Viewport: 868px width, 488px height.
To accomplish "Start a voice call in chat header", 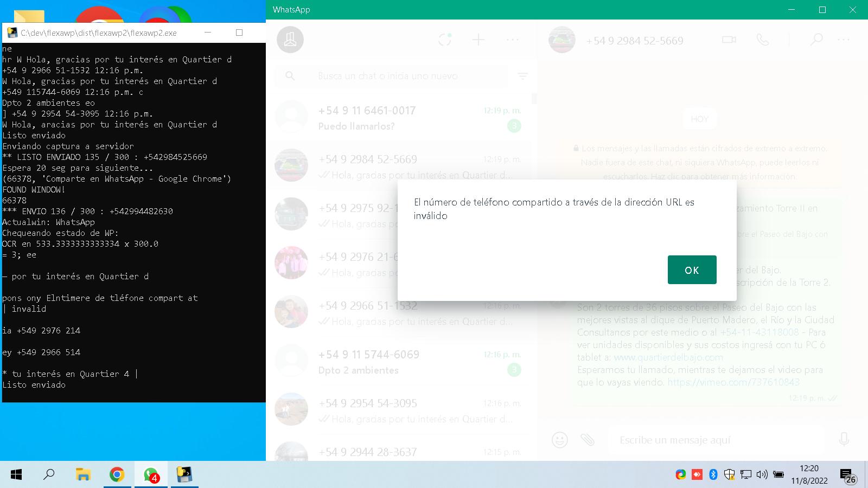I will pyautogui.click(x=763, y=40).
